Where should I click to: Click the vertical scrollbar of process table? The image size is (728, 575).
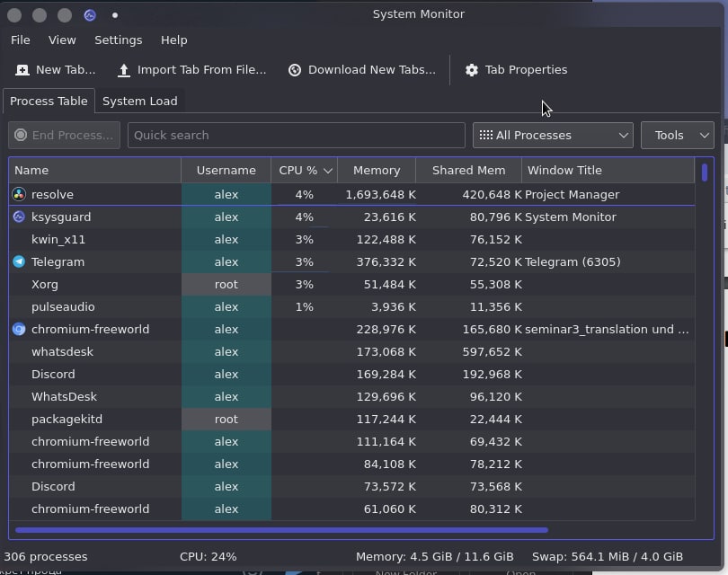[705, 172]
